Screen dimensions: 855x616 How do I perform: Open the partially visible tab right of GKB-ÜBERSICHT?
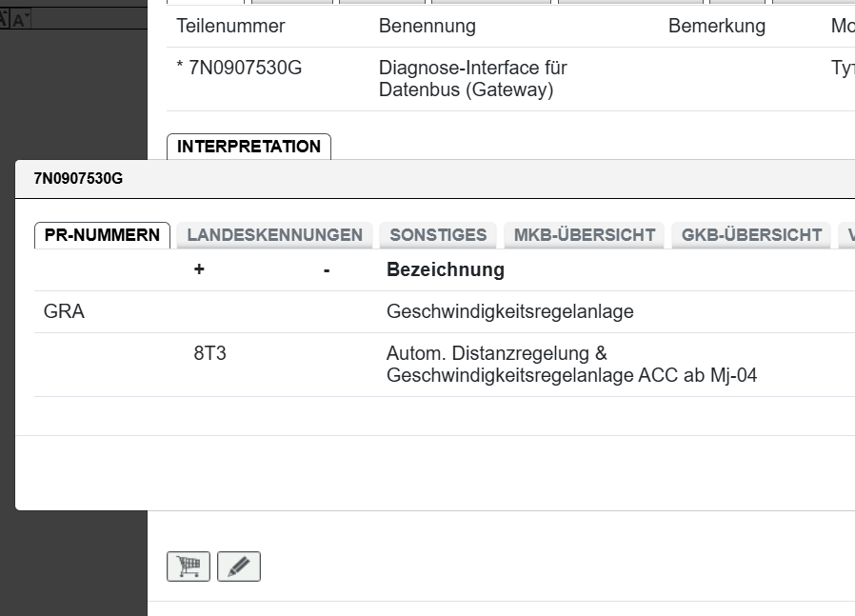coord(847,234)
